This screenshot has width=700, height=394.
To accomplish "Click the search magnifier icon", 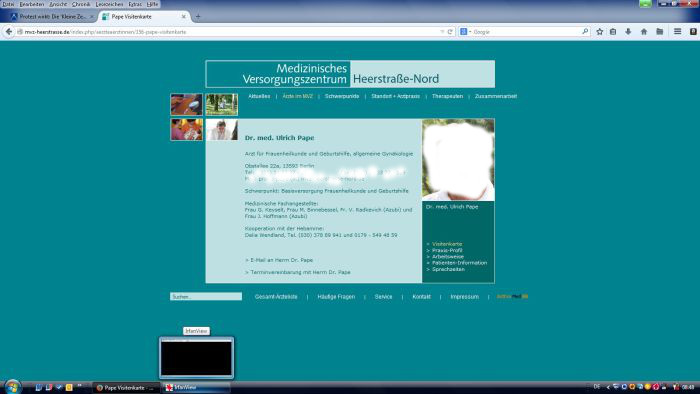I will (585, 32).
